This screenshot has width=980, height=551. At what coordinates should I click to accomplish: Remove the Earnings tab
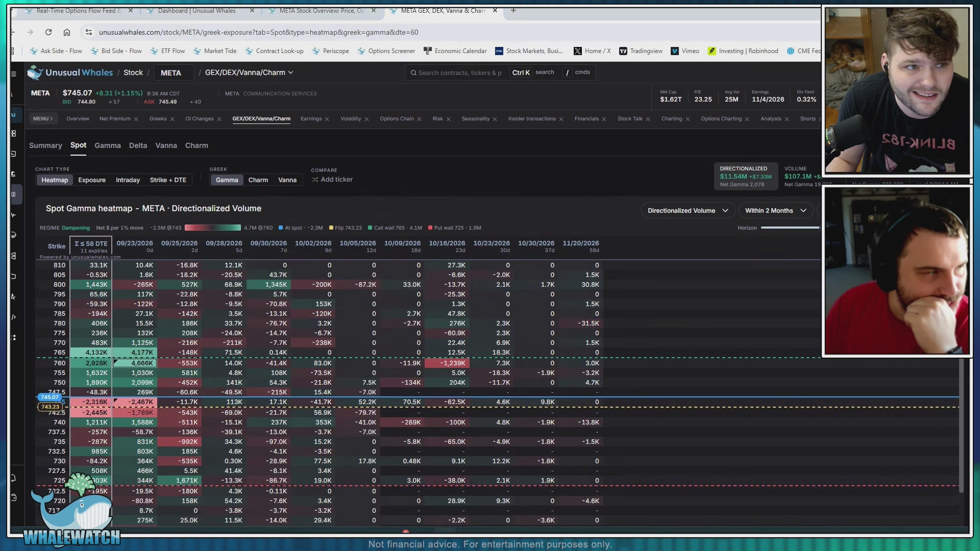[x=327, y=119]
